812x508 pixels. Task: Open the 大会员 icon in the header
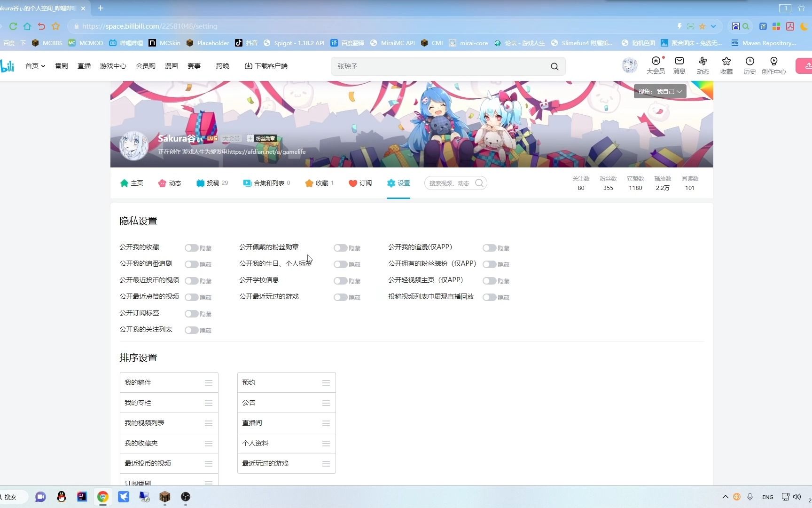(656, 65)
